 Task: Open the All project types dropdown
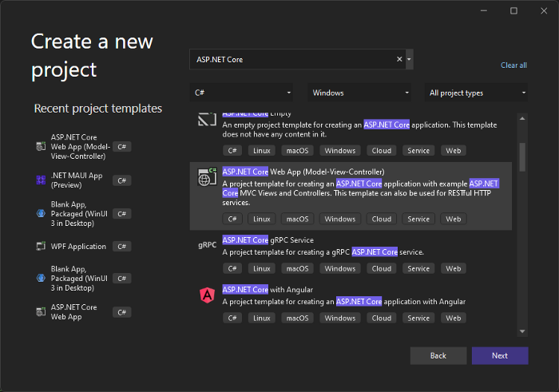476,93
